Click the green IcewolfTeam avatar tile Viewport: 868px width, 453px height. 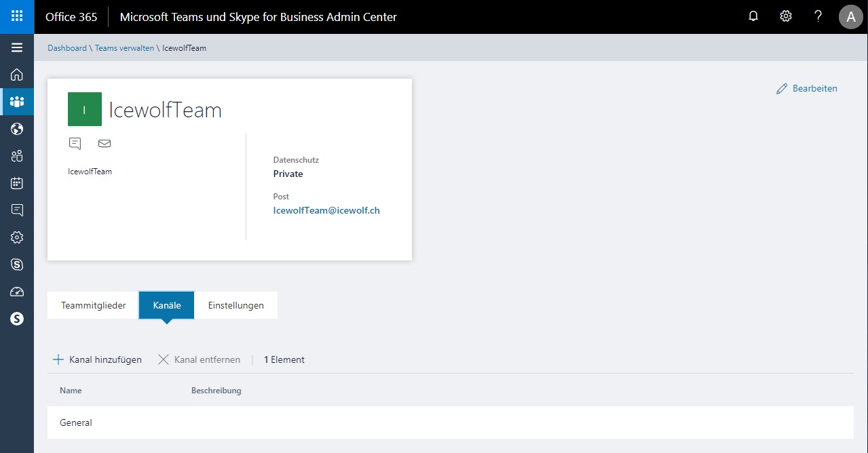(x=85, y=109)
